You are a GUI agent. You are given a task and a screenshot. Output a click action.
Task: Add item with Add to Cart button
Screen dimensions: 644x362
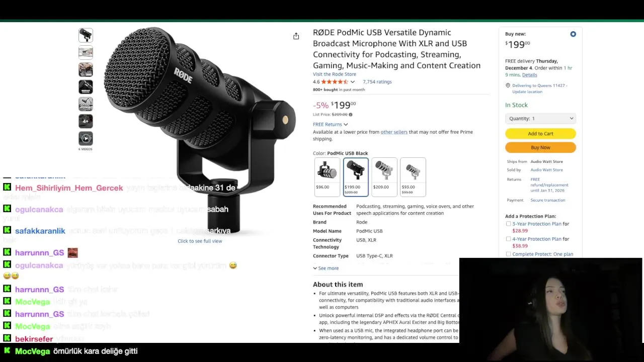click(540, 134)
